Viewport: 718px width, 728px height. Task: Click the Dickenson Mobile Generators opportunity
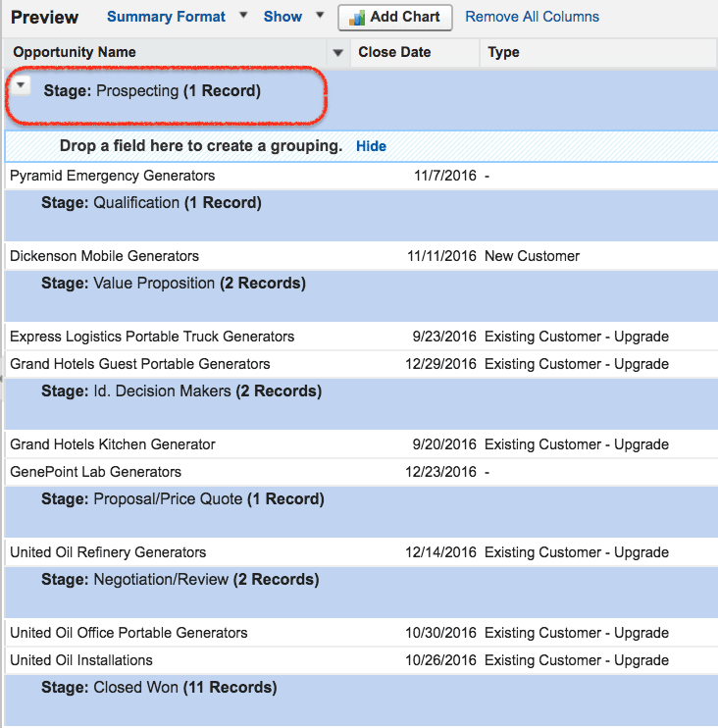click(104, 256)
